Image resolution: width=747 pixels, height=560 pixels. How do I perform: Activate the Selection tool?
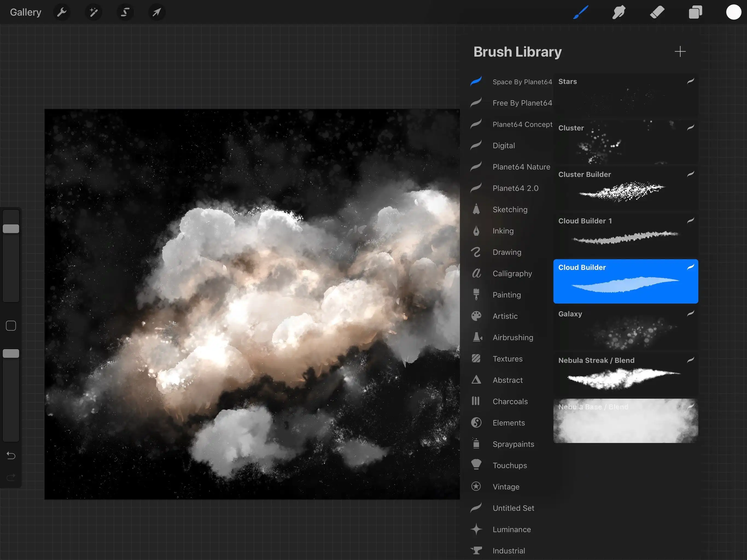(x=125, y=13)
